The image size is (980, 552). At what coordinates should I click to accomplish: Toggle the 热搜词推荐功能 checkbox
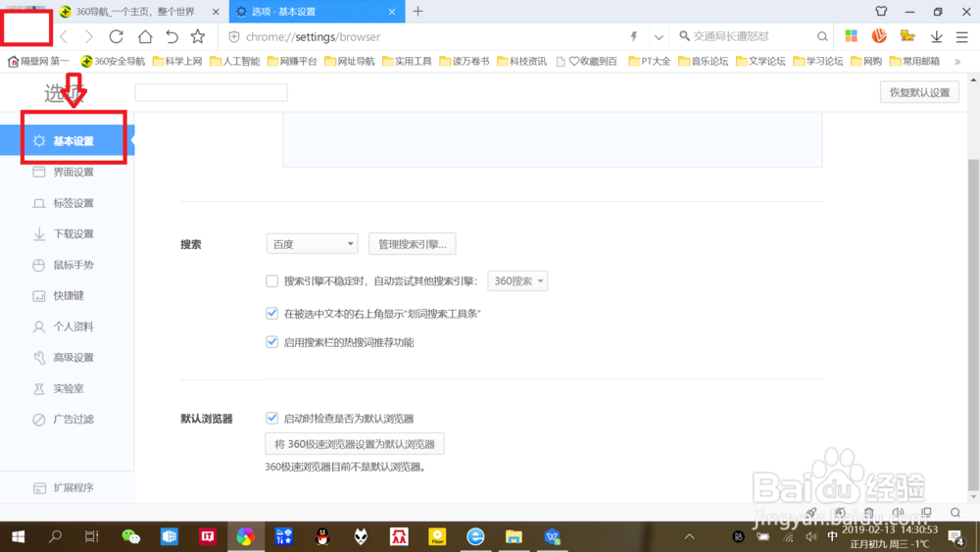271,342
